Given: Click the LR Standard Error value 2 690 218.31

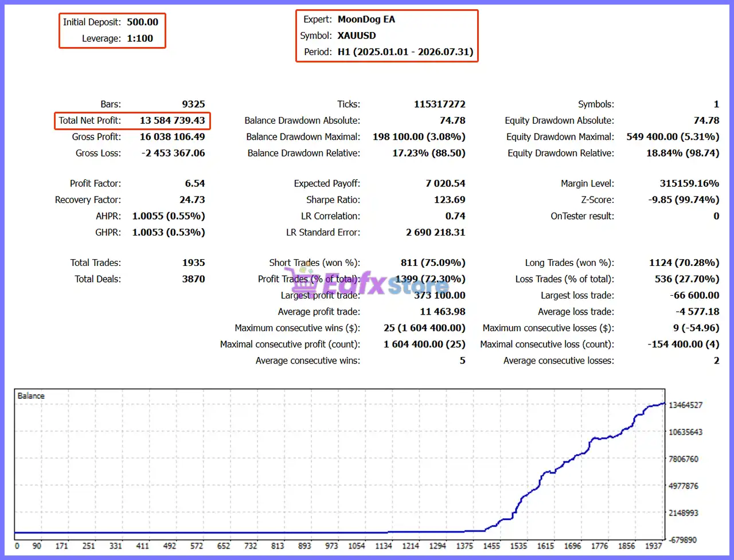Looking at the screenshot, I should pyautogui.click(x=436, y=232).
